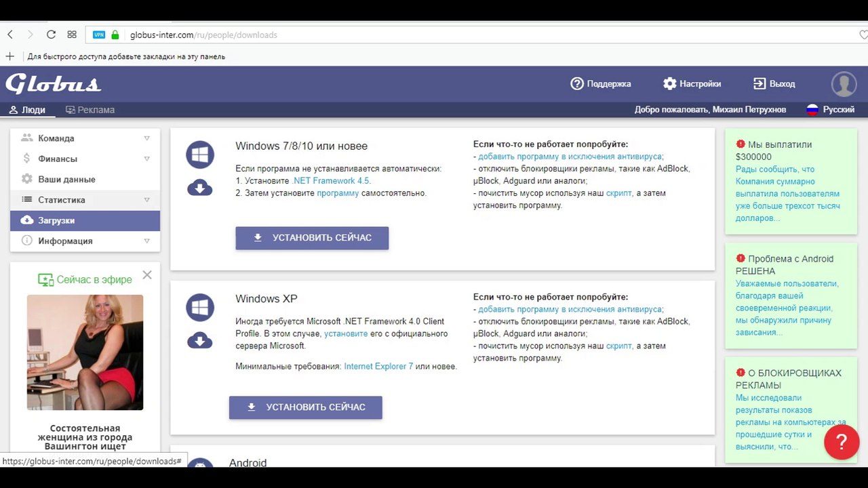This screenshot has height=488, width=868.
Task: Click the 'Windows 7/8/10 или новее' heading
Action: [x=301, y=146]
